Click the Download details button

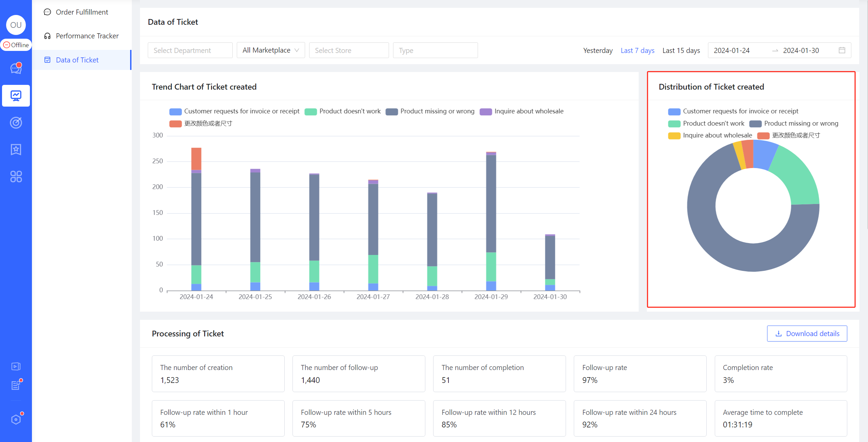pyautogui.click(x=807, y=334)
